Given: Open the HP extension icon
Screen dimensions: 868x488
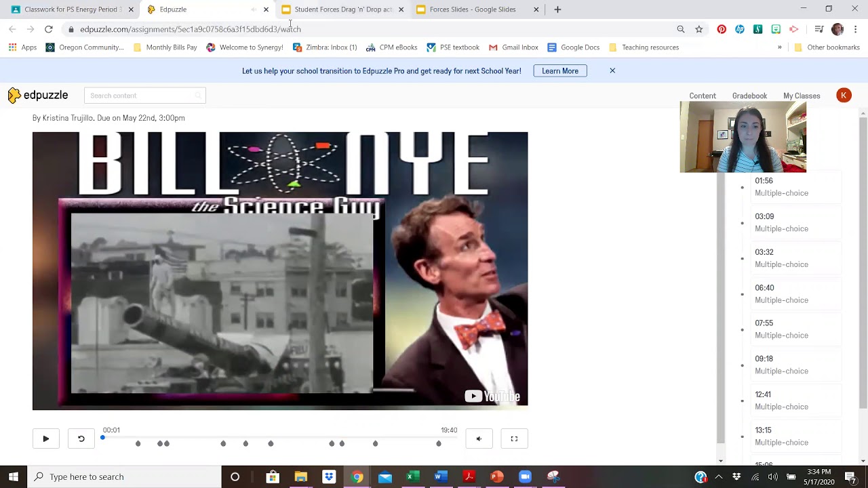Looking at the screenshot, I should tap(740, 29).
